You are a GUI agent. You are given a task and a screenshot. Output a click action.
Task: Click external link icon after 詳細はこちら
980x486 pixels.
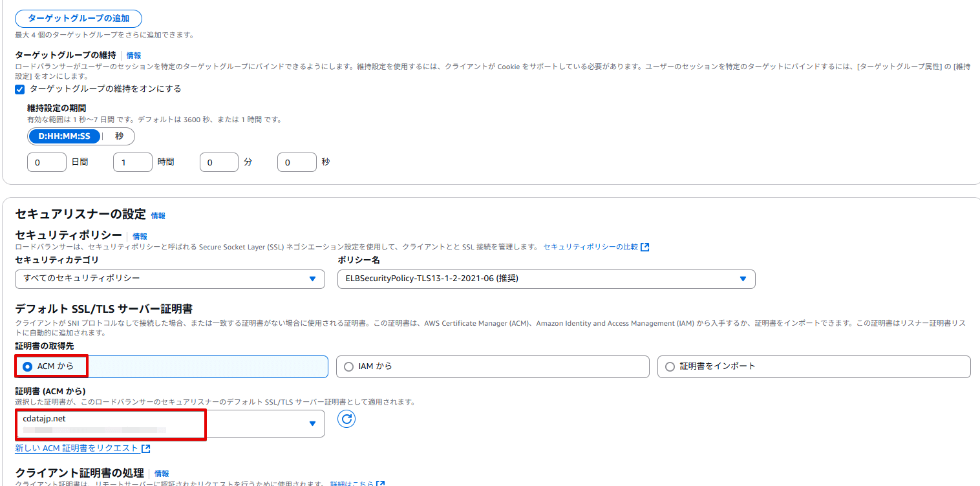pos(381,483)
